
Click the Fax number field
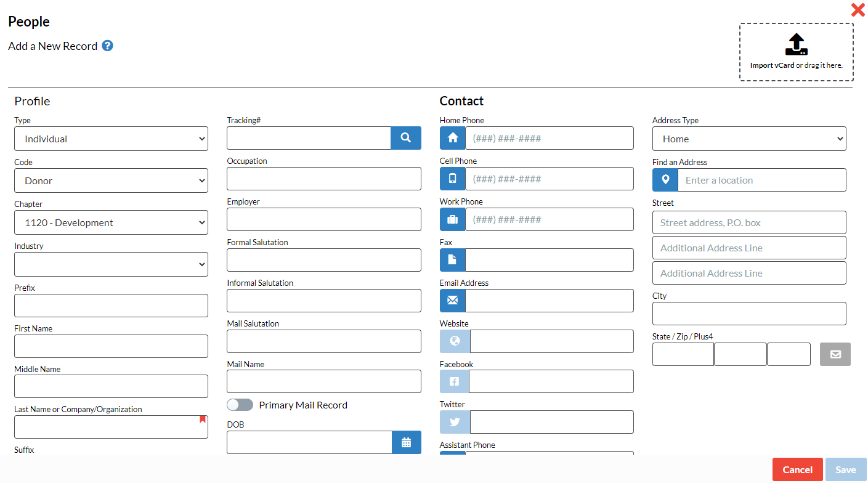[x=550, y=260]
